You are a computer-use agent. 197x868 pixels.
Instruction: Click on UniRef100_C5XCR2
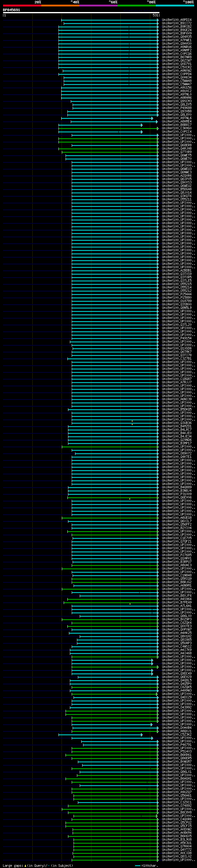176,67
